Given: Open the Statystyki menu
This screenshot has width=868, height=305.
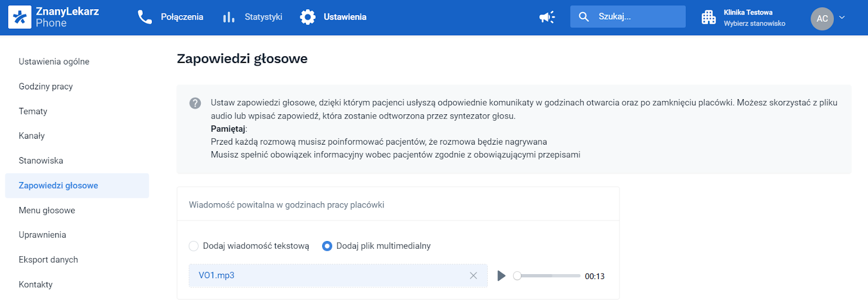Looking at the screenshot, I should coord(263,17).
